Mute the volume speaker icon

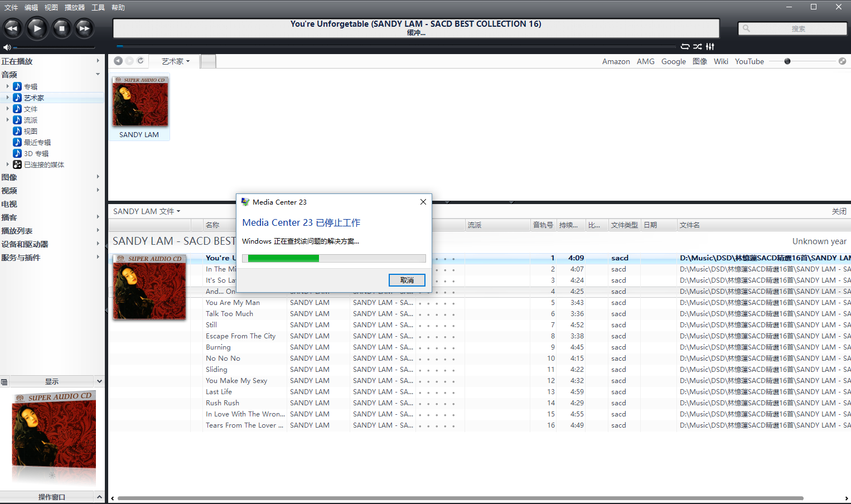7,47
